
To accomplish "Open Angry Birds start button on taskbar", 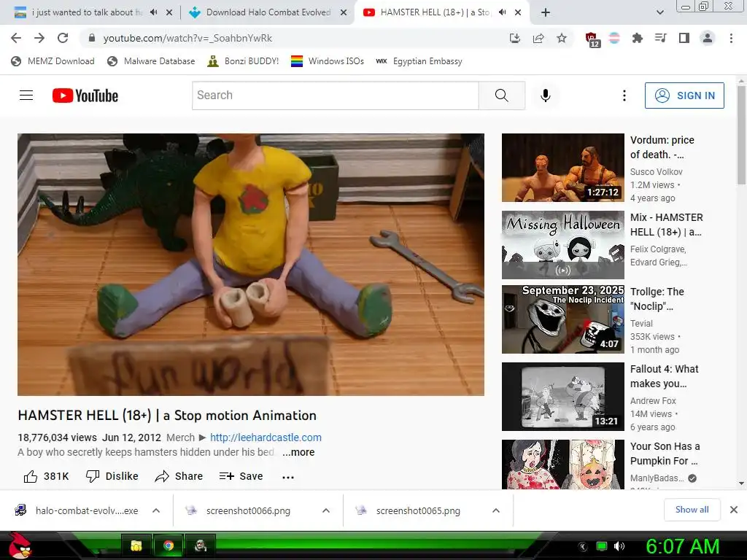I will tap(20, 545).
